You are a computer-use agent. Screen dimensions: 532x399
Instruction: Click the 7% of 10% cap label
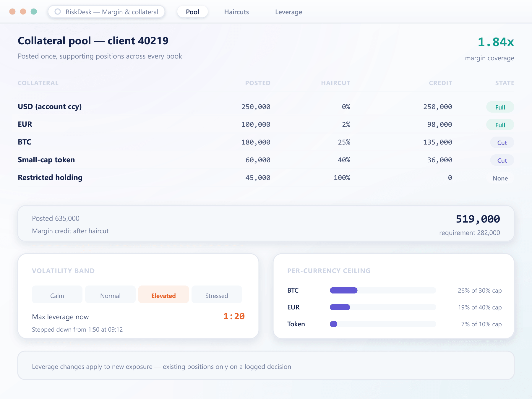(481, 324)
